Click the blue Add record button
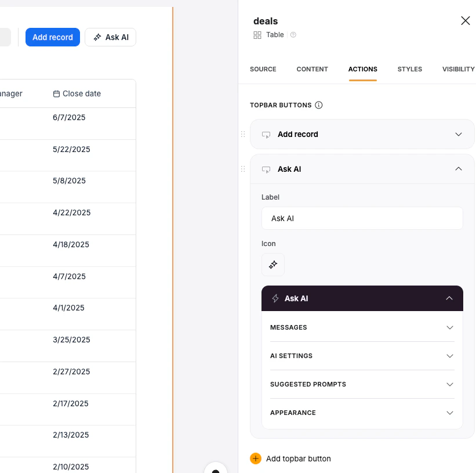Image resolution: width=476 pixels, height=473 pixels. [x=53, y=37]
